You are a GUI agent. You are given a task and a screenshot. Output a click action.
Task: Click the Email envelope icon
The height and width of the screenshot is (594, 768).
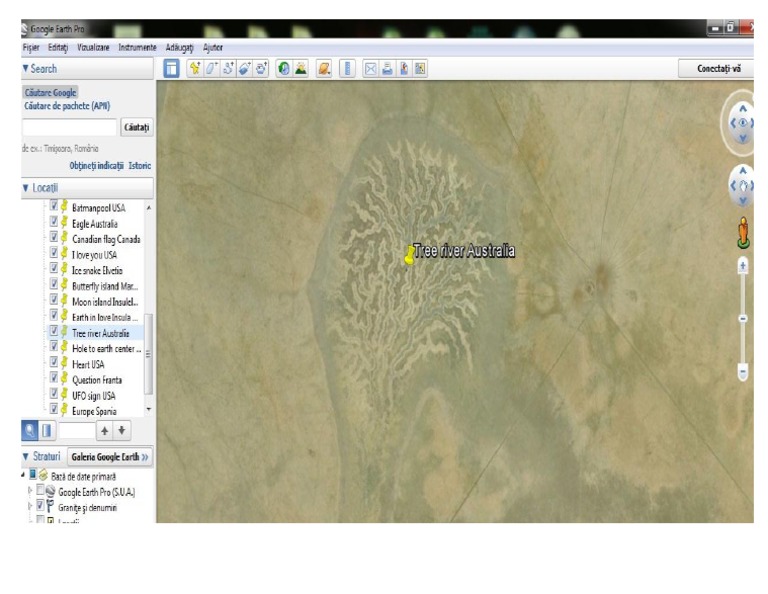pos(371,69)
